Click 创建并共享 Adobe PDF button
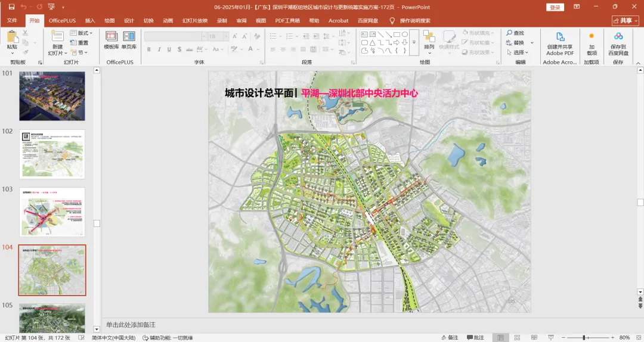 560,43
